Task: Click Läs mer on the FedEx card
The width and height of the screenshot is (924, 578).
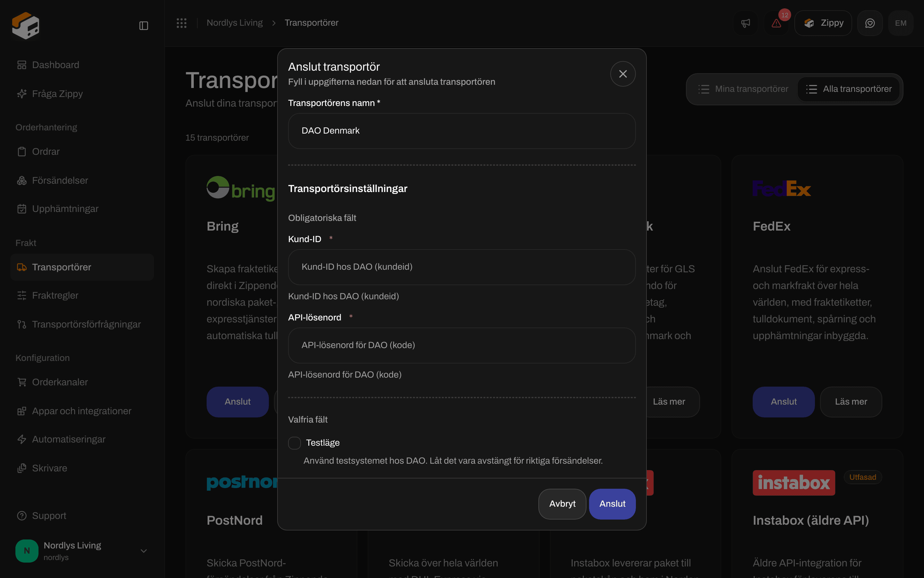Action: click(851, 402)
